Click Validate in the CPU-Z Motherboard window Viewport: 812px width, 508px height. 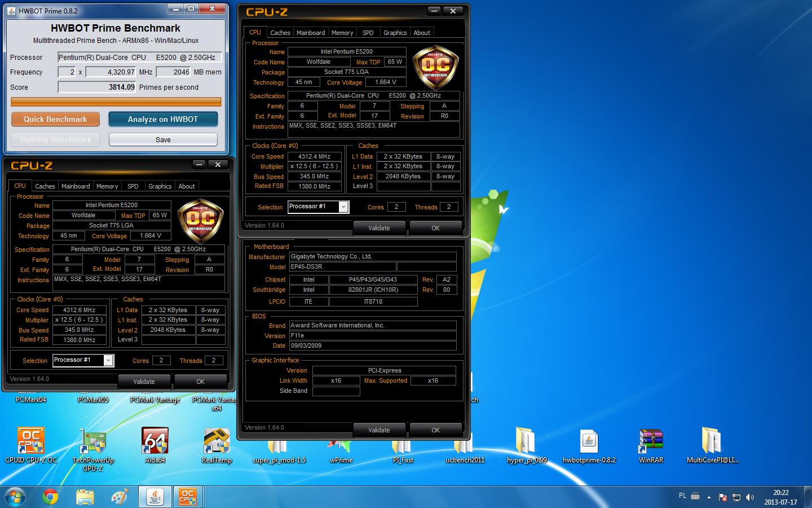379,430
